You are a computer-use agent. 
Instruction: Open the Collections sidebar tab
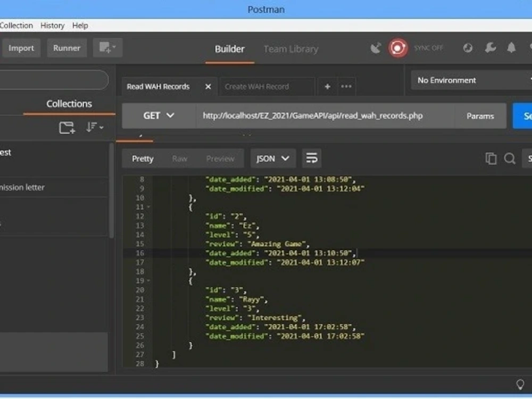(69, 104)
